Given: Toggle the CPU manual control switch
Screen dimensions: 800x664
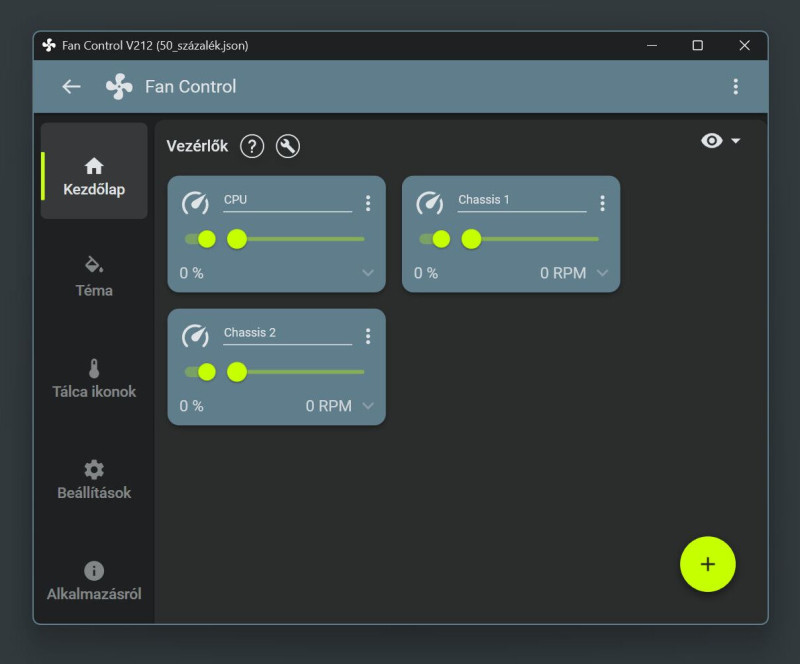Looking at the screenshot, I should 201,239.
